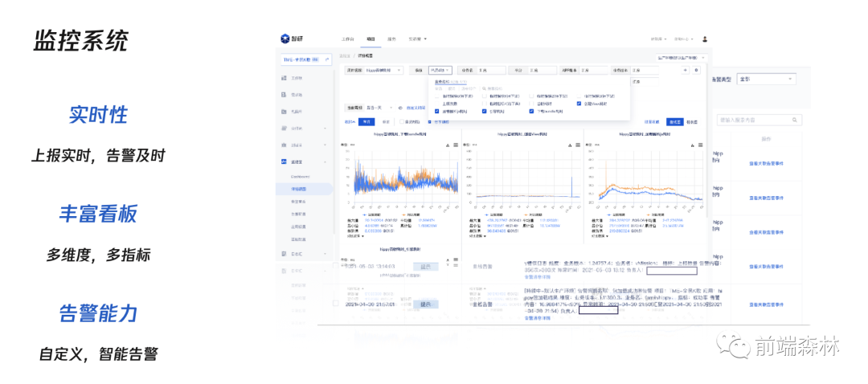
Task: Click share icon beside TME-全民K歌 project
Action: tap(327, 59)
